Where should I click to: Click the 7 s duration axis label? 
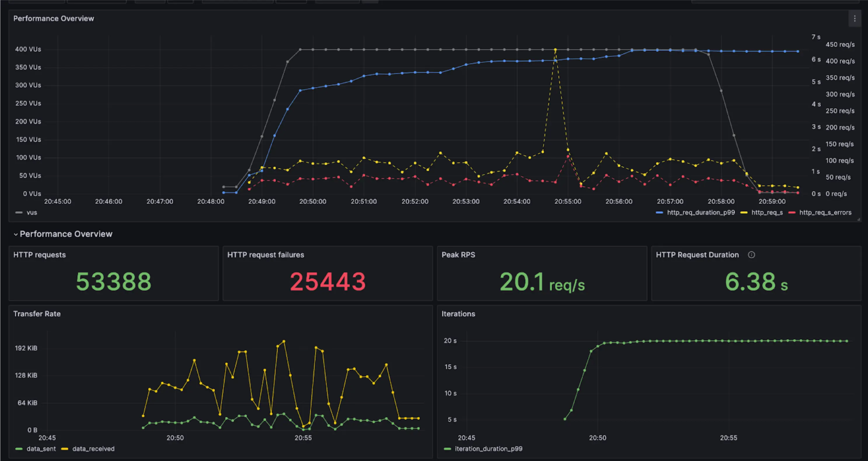(816, 37)
